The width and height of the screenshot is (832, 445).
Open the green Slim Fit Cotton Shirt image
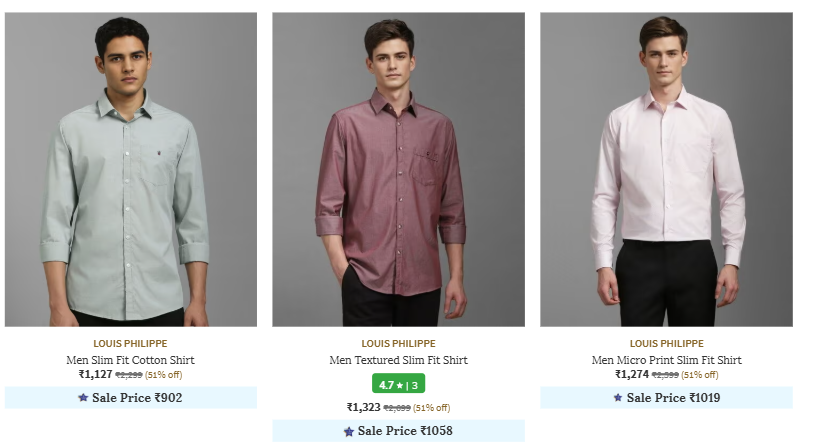(x=130, y=169)
